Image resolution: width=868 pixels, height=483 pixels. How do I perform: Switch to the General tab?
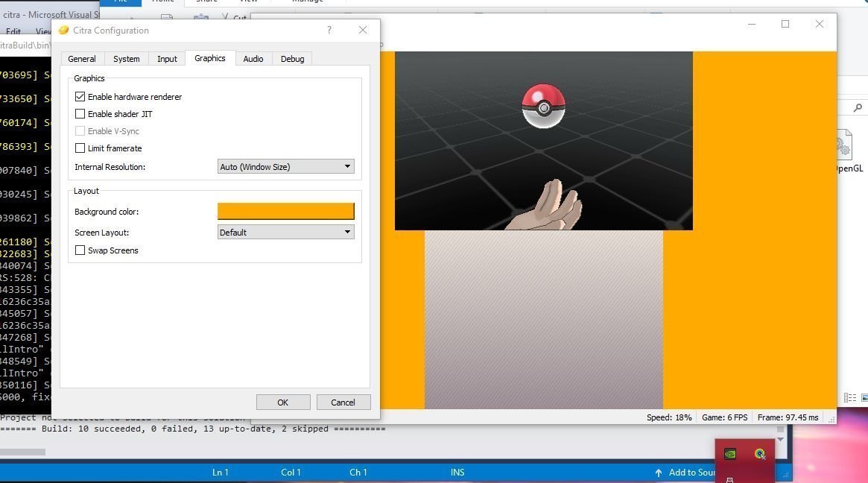pyautogui.click(x=82, y=59)
